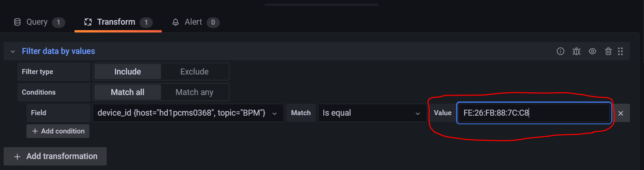Switch to the Query tab
The image size is (644, 170).
[x=39, y=22]
